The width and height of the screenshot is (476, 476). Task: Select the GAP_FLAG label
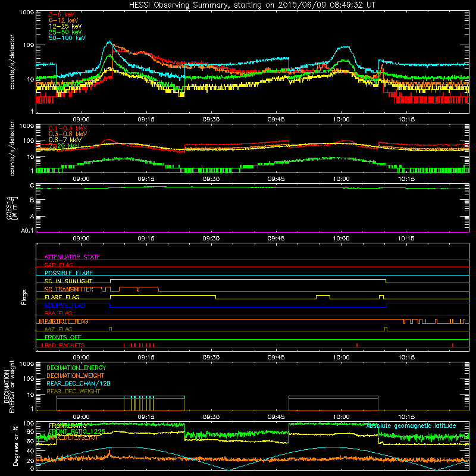(x=58, y=265)
